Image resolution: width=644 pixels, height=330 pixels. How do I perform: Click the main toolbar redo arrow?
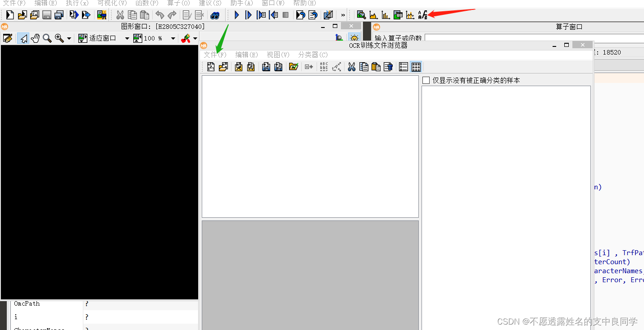coord(172,15)
